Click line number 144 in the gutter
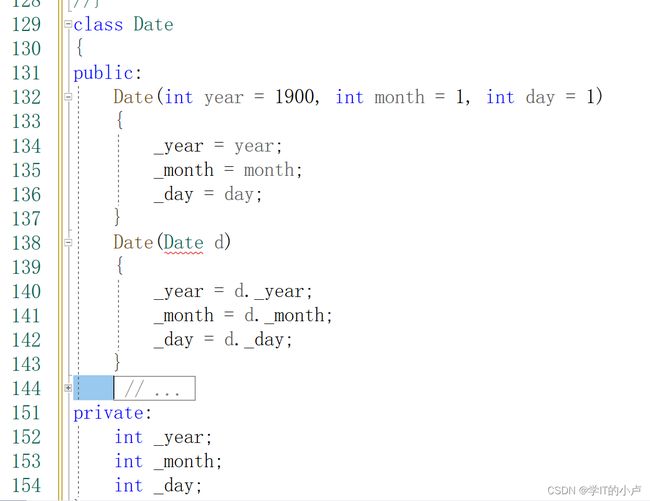The height and width of the screenshot is (501, 650). coord(27,388)
